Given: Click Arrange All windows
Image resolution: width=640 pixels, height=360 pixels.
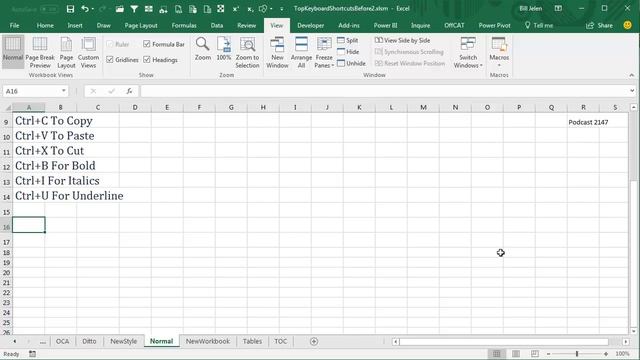Looking at the screenshot, I should point(301,52).
